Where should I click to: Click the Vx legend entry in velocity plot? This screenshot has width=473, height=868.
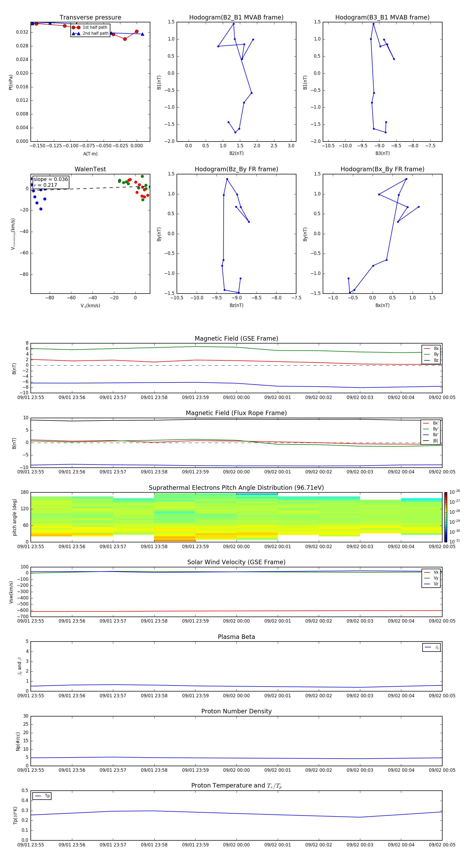click(x=431, y=572)
